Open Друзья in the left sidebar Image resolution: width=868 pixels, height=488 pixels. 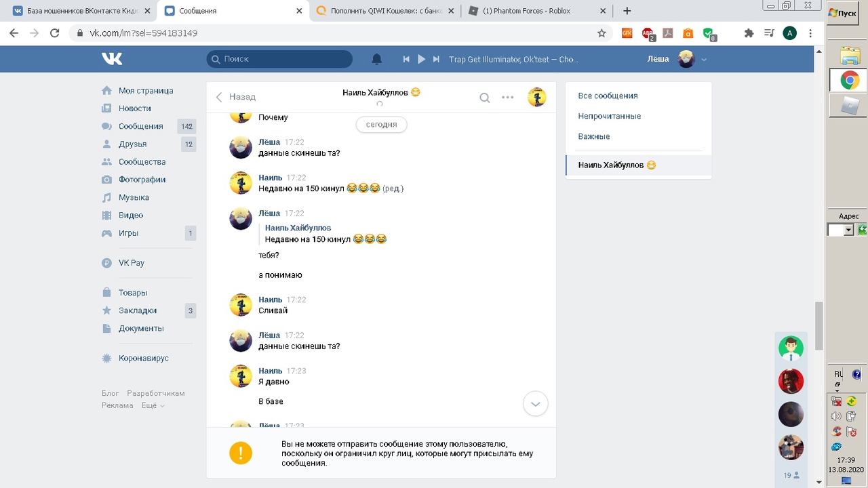coord(132,144)
